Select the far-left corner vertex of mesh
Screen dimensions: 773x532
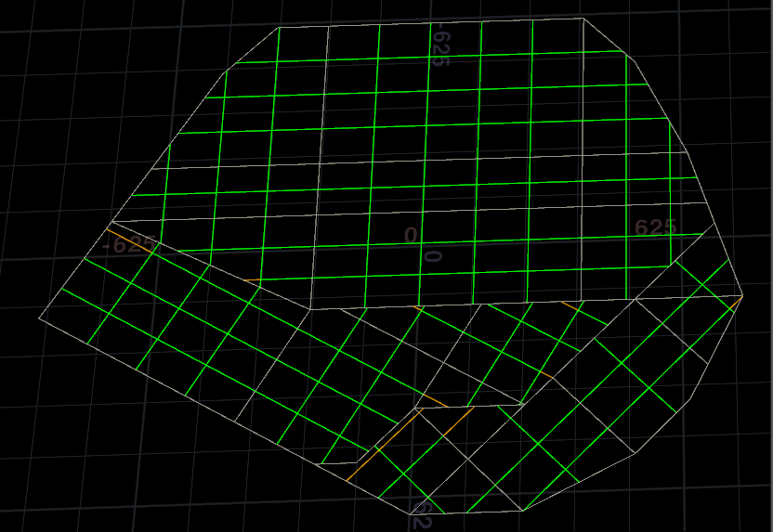pyautogui.click(x=39, y=318)
